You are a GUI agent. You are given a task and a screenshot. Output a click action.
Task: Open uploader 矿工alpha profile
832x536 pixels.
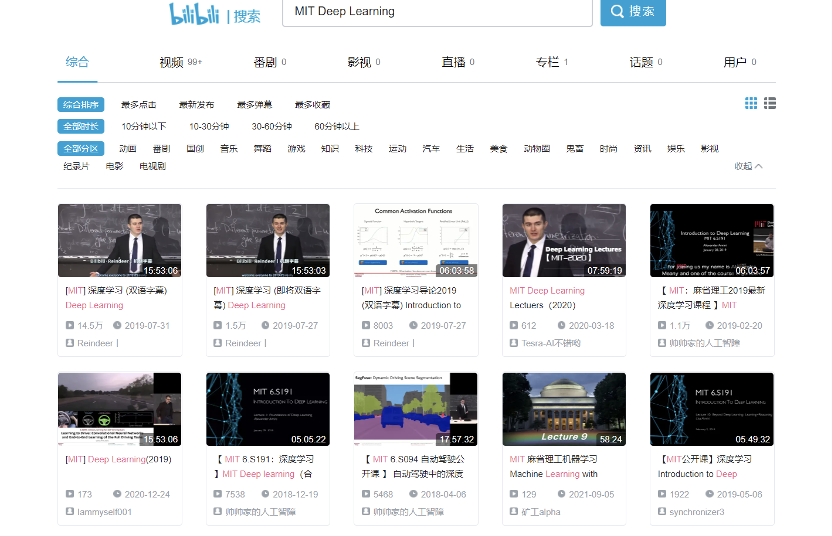[x=541, y=512]
